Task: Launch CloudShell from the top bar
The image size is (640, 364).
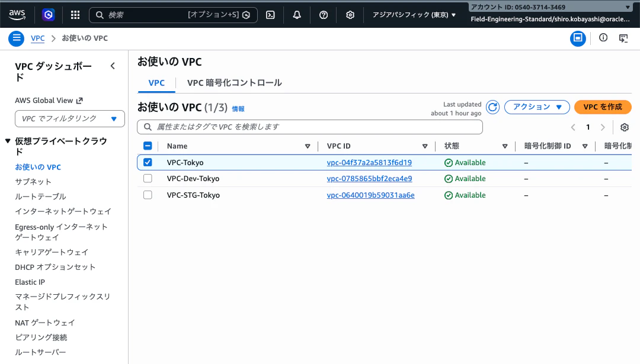Action: 270,15
